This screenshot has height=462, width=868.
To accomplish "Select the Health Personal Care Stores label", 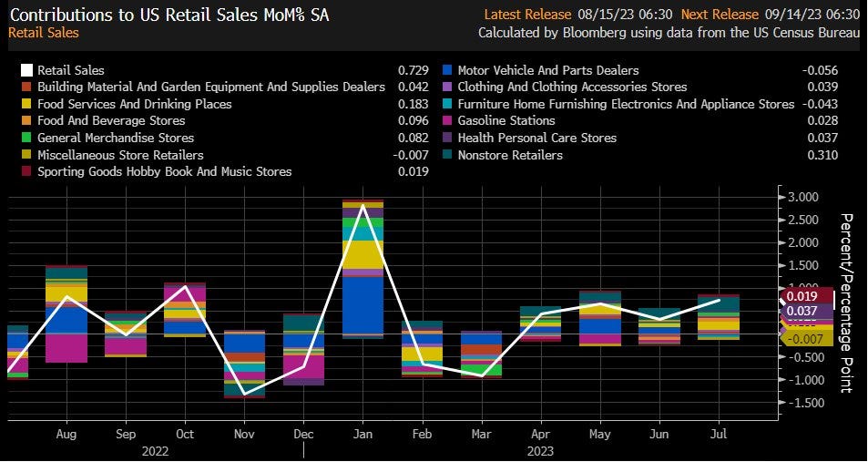I will [537, 138].
